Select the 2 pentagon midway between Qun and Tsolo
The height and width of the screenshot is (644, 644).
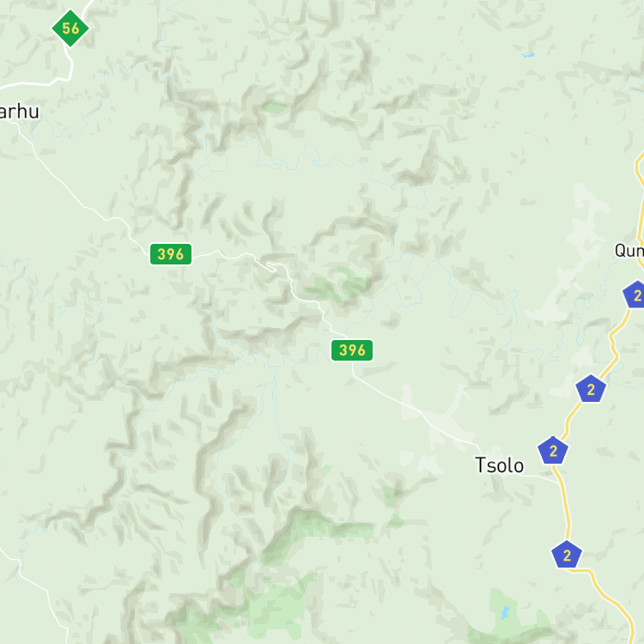point(591,388)
